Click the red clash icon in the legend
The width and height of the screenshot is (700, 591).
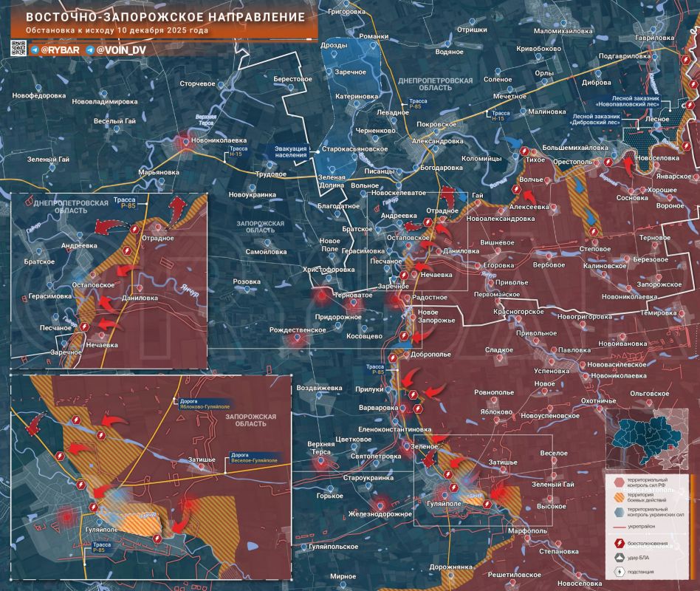[x=618, y=544]
